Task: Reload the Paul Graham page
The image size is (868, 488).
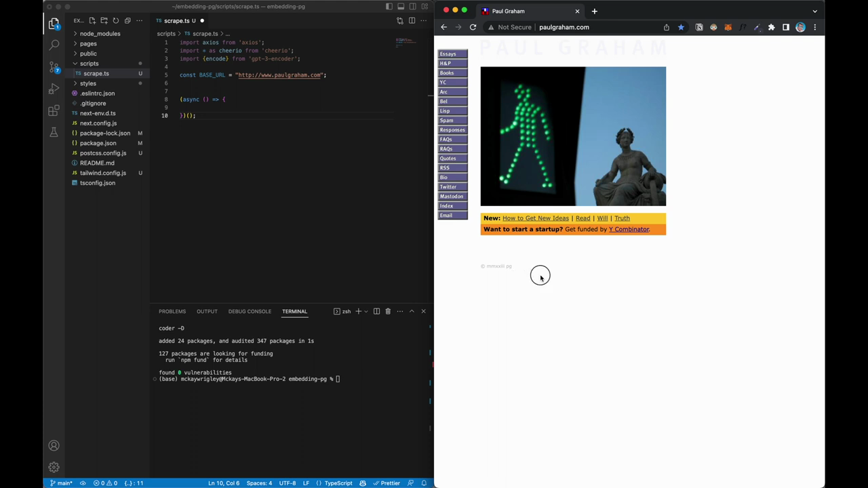Action: pos(473,27)
